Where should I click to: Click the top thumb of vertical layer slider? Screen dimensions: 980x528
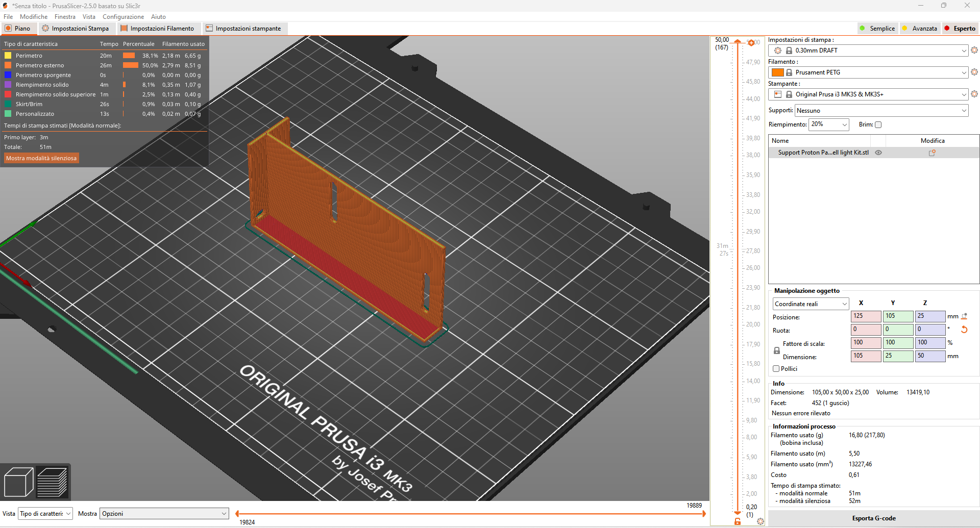point(738,42)
